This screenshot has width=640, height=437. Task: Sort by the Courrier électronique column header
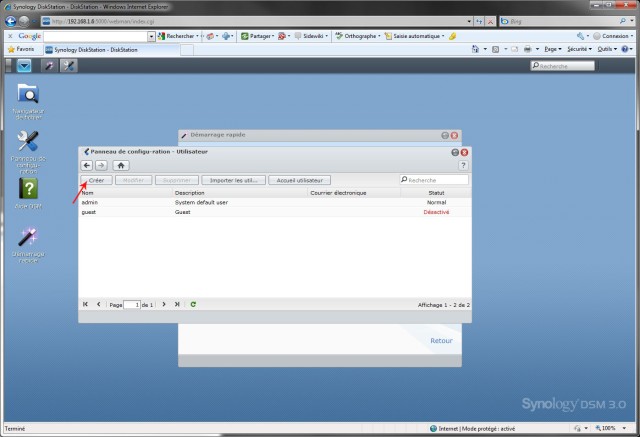pos(354,193)
